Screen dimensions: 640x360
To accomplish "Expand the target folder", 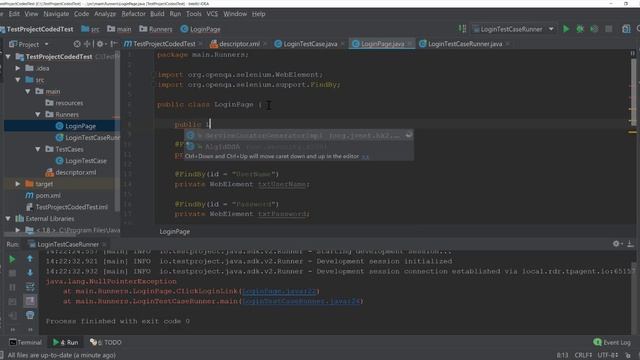I will 18,184.
